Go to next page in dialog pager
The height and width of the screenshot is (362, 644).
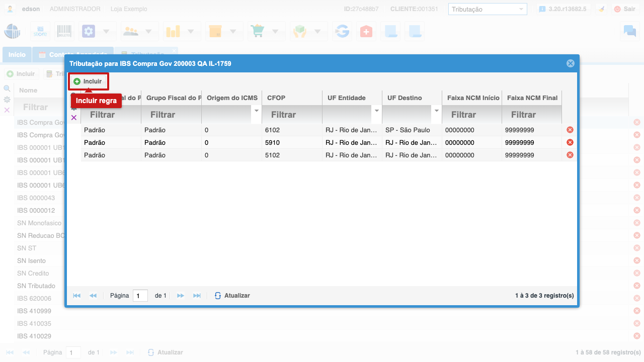tap(181, 296)
